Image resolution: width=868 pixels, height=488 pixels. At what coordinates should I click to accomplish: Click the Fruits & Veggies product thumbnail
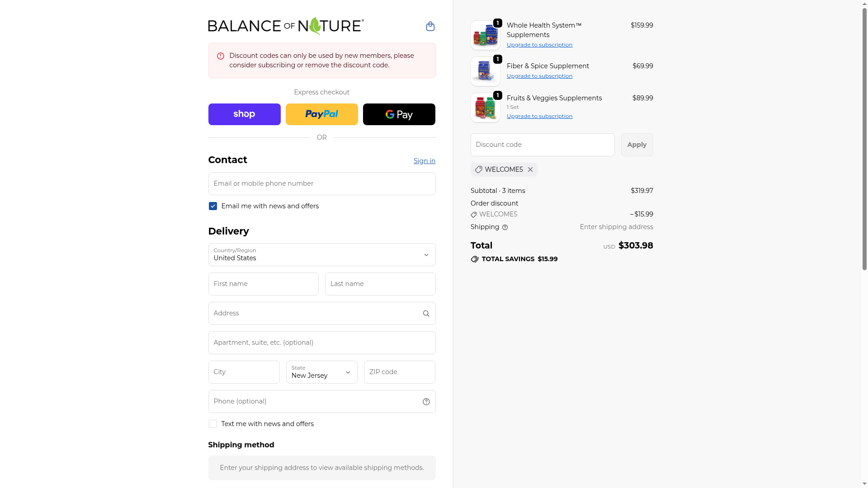485,108
